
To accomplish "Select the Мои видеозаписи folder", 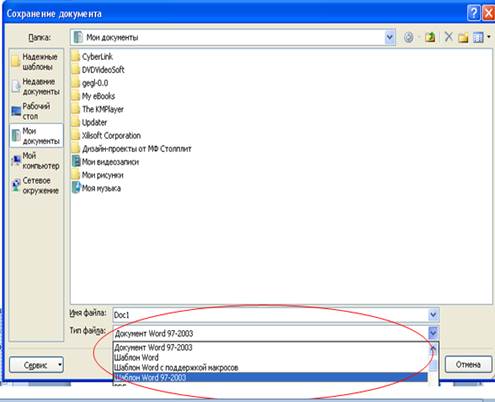I will 105,162.
